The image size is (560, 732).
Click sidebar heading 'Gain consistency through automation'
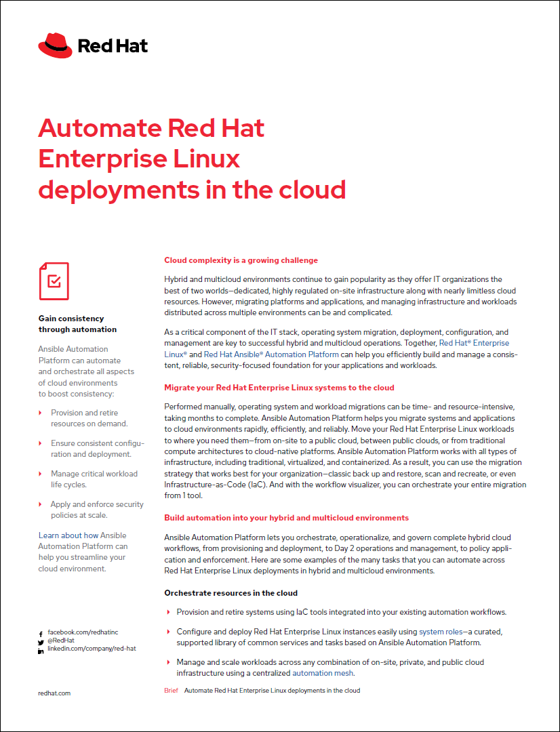[77, 324]
